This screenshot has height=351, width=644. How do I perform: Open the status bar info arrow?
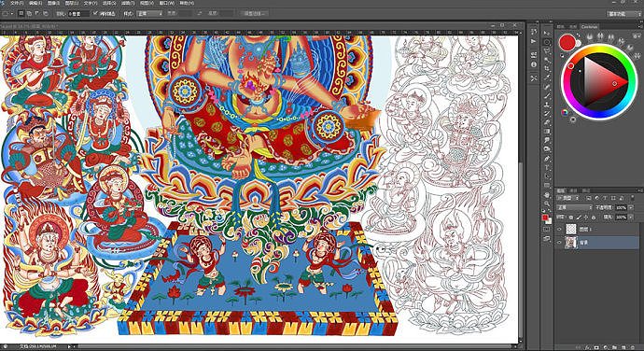[69, 346]
